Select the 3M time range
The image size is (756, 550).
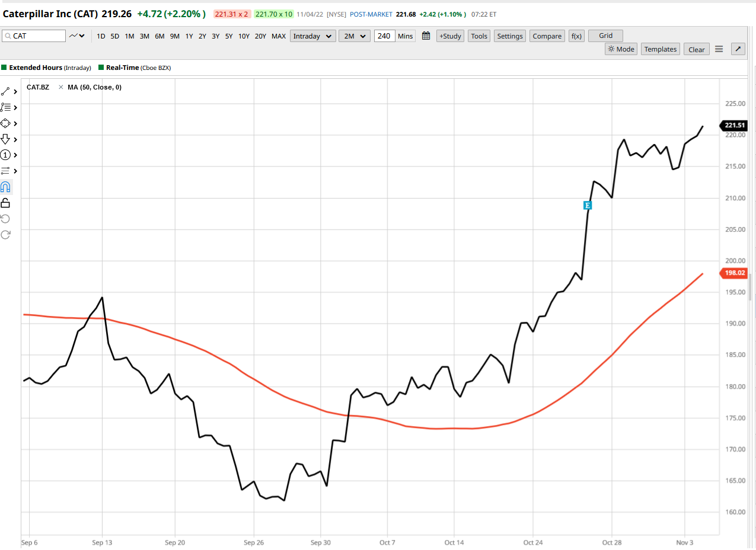coord(145,36)
